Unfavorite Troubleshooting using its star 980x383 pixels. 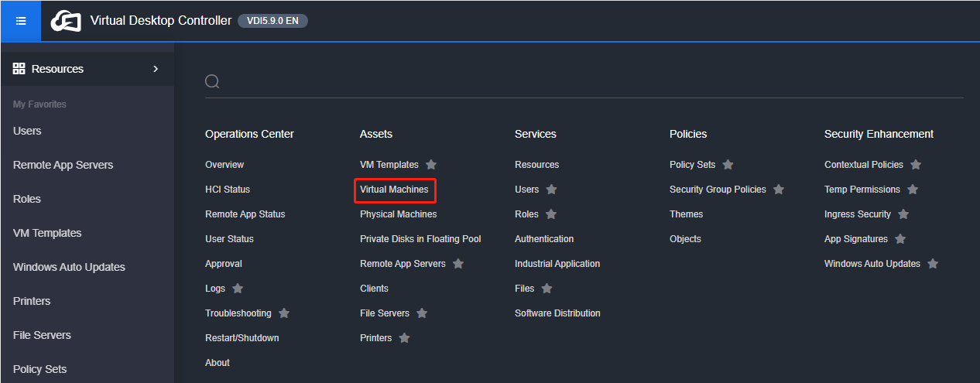(284, 313)
